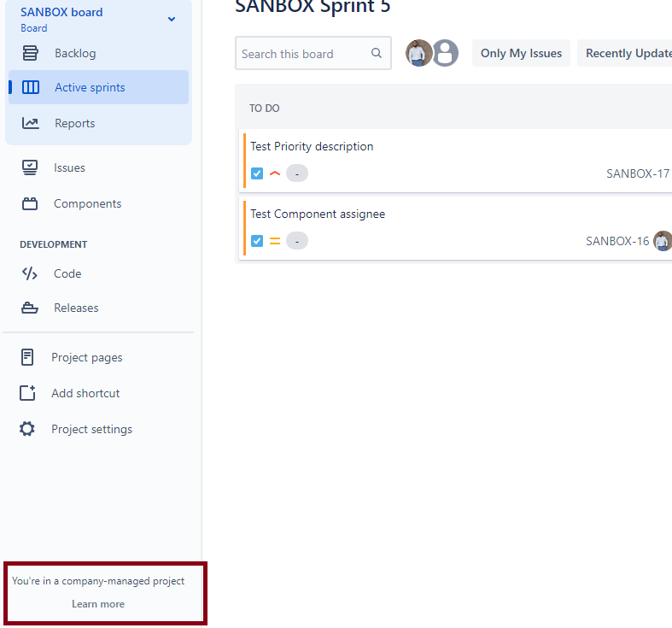Click into Search this board field
This screenshot has height=628, width=672.
click(x=313, y=53)
